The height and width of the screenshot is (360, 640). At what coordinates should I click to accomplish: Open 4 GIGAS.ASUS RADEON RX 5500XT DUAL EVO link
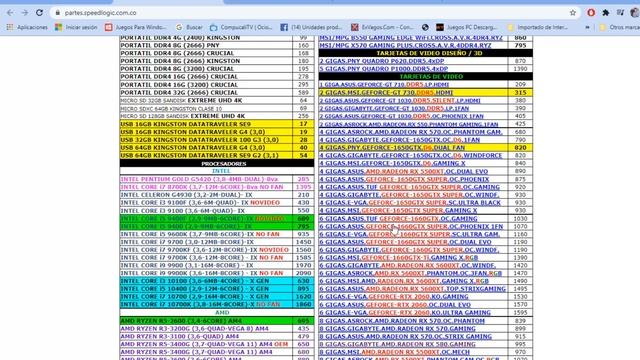coord(403,171)
